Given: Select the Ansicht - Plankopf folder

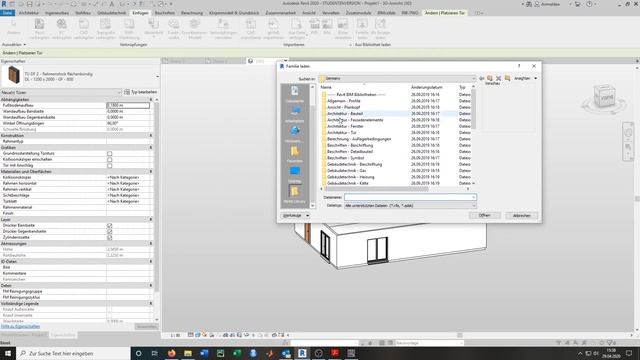Looking at the screenshot, I should [x=343, y=107].
